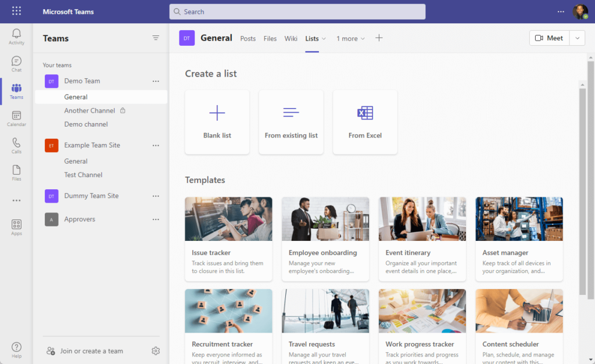Open more options for Demo Team
This screenshot has height=364, width=595.
click(x=156, y=81)
